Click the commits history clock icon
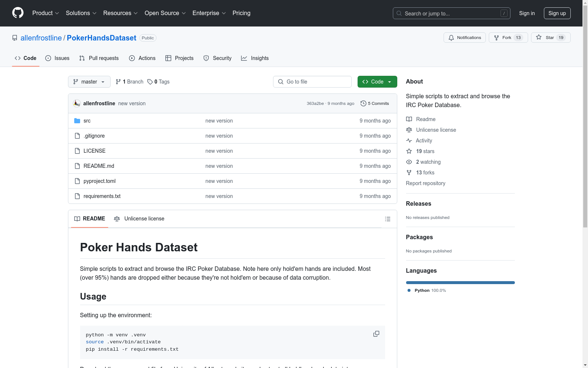 (x=363, y=103)
